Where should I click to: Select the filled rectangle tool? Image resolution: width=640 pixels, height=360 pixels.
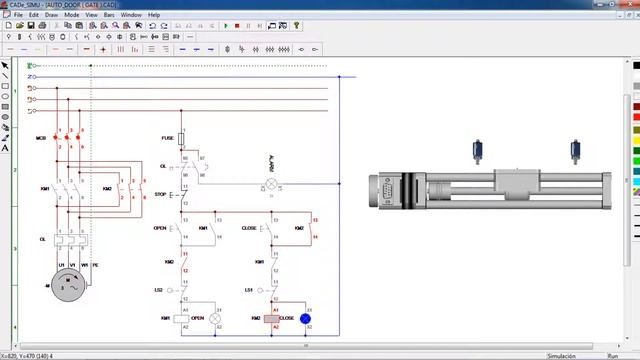click(5, 107)
